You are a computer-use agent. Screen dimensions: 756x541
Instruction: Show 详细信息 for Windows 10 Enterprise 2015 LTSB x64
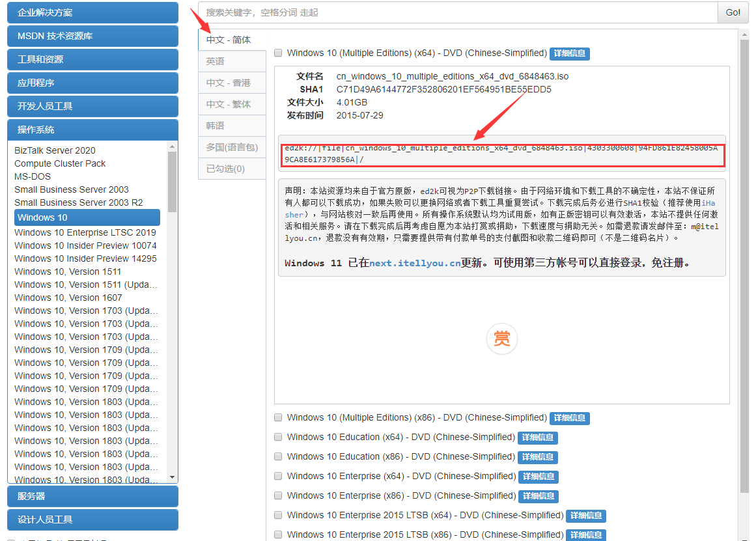tap(585, 516)
